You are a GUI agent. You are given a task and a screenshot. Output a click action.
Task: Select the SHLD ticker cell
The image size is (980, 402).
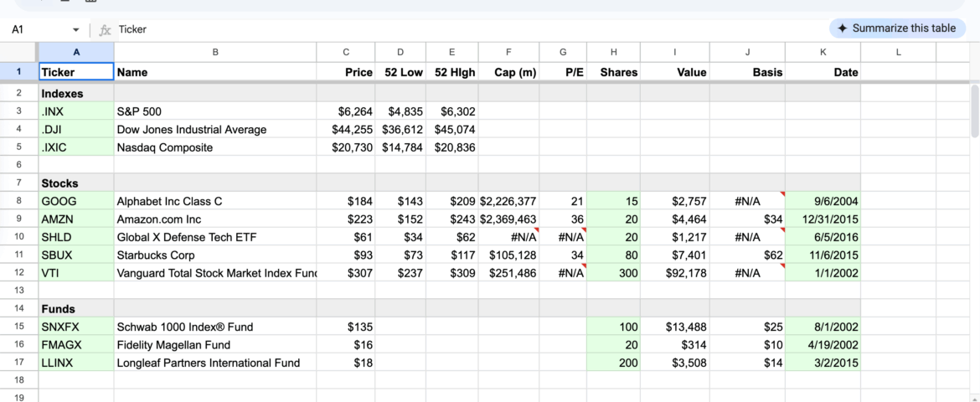click(76, 237)
